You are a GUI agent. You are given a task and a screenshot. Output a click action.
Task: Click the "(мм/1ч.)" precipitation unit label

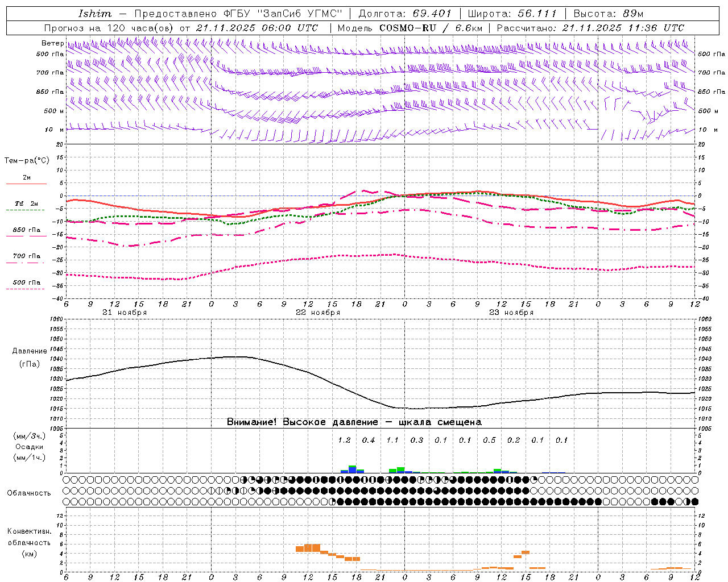tap(30, 458)
